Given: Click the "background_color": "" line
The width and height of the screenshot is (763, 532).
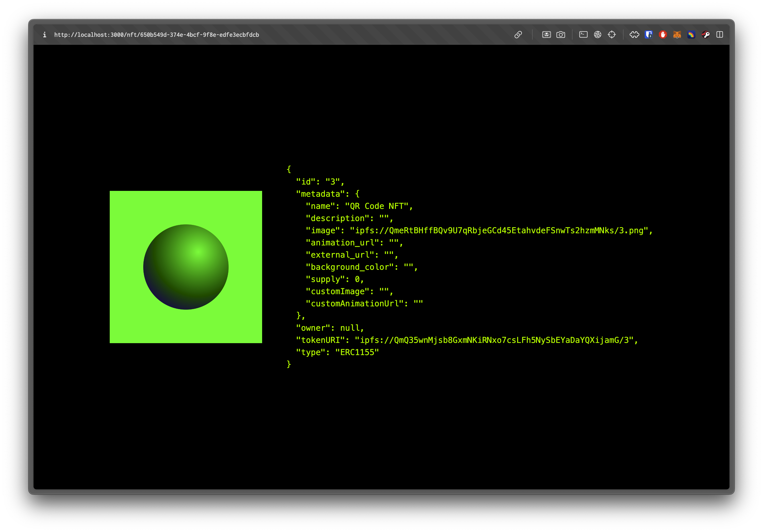Looking at the screenshot, I should click(x=361, y=267).
